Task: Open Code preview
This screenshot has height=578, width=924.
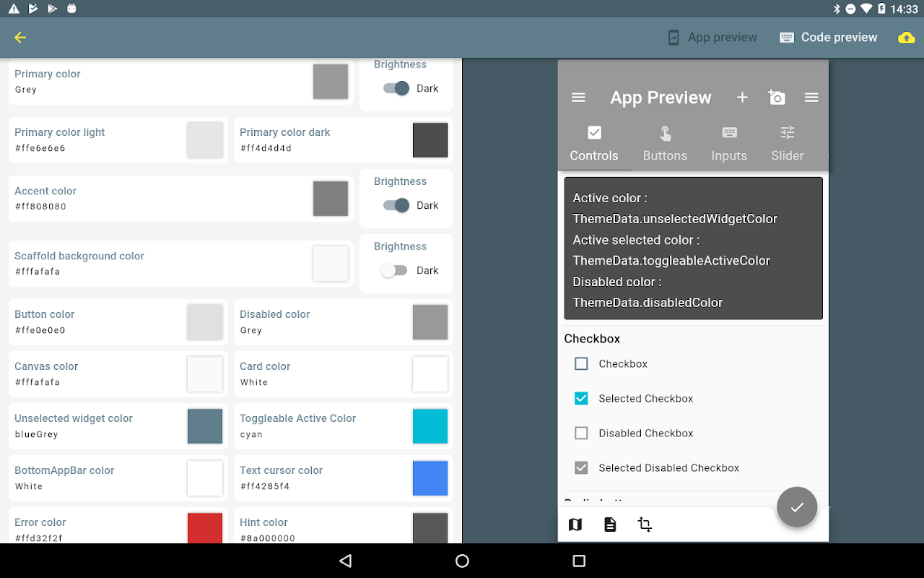Action: (x=829, y=38)
